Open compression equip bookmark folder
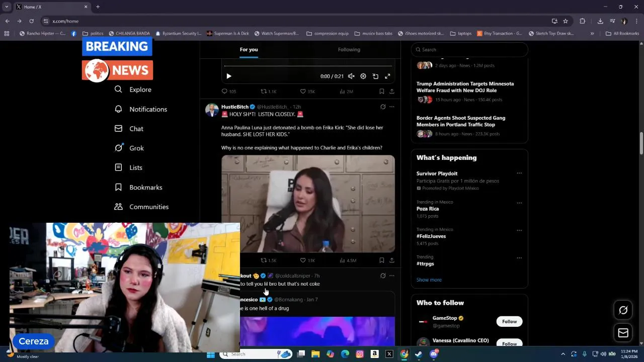This screenshot has height=362, width=644. pyautogui.click(x=327, y=34)
